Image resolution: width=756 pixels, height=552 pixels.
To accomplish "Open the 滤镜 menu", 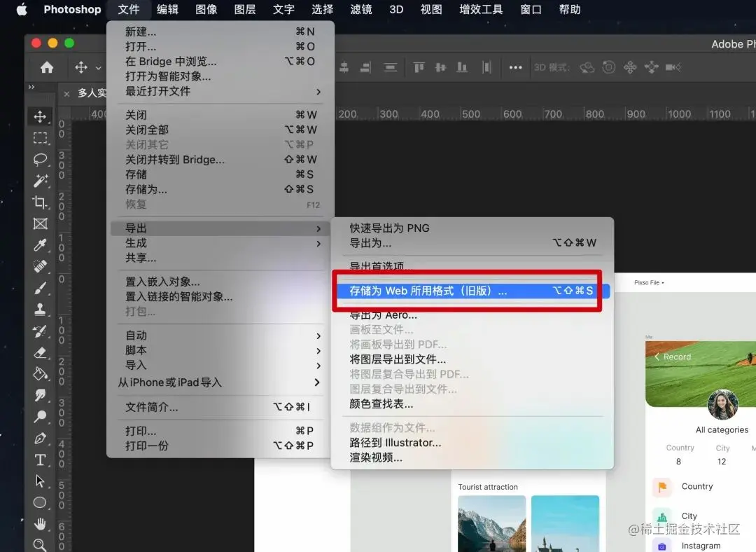I will pos(360,9).
